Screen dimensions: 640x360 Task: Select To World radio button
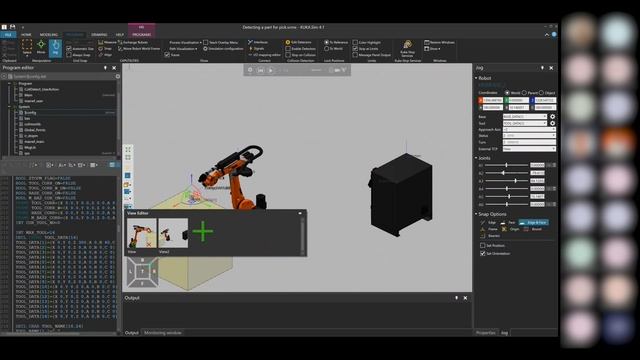(326, 49)
